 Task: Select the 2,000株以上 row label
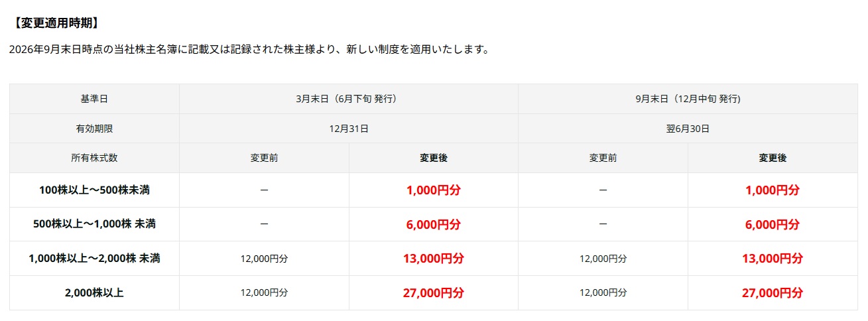tap(94, 292)
